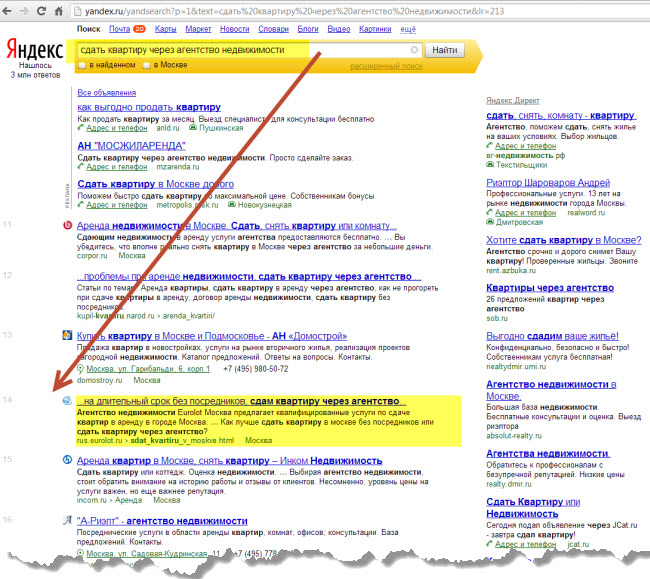Enable the 'в Москве' checkbox

[146, 65]
